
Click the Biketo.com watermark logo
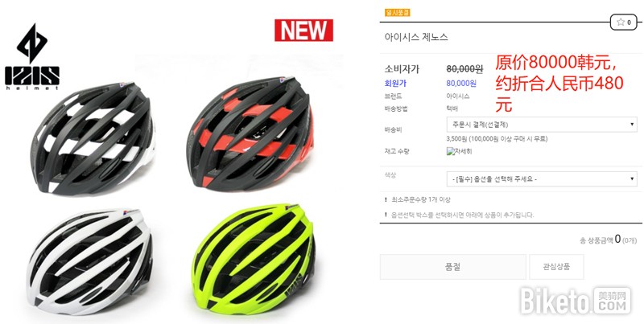(576, 301)
